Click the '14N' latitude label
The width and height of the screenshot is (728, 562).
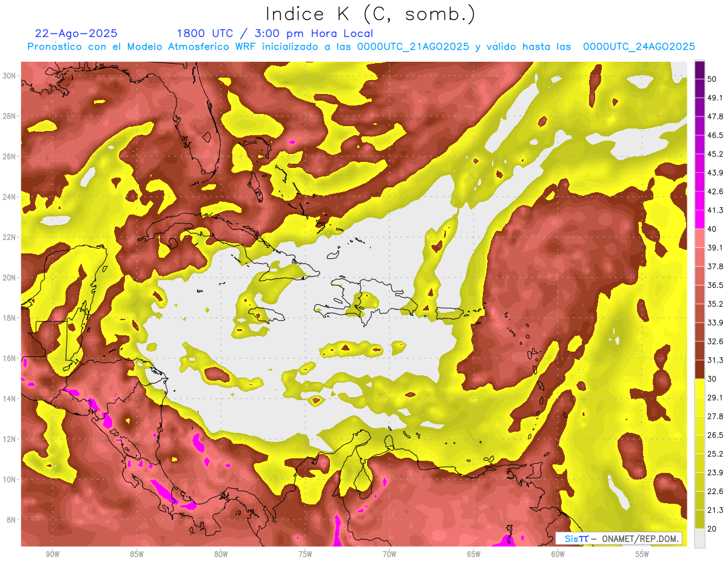pyautogui.click(x=10, y=398)
